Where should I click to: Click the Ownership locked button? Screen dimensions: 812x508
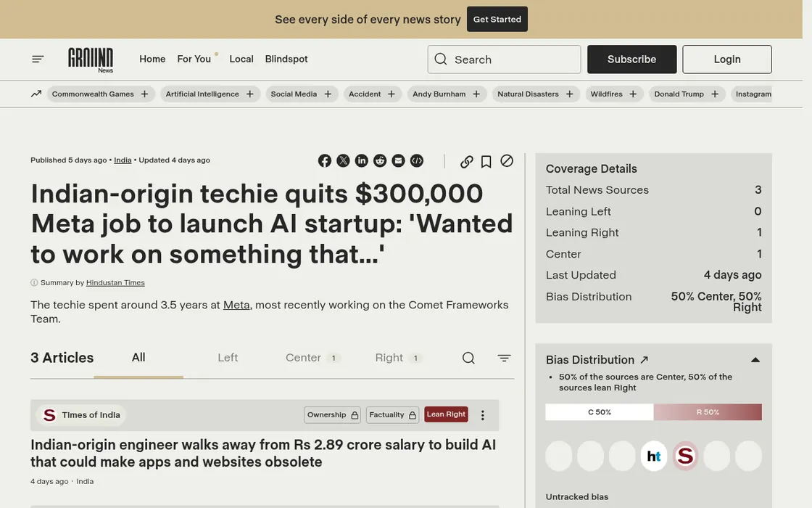333,414
